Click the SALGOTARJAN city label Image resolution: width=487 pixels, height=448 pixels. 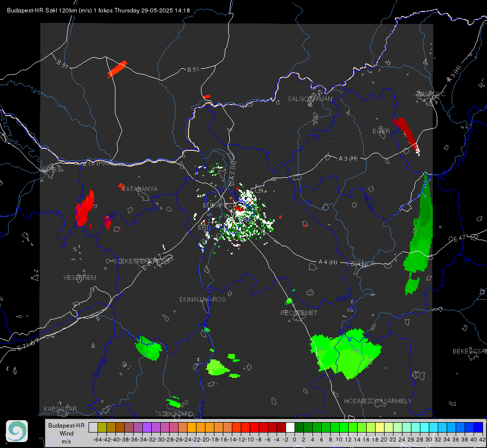coord(309,99)
